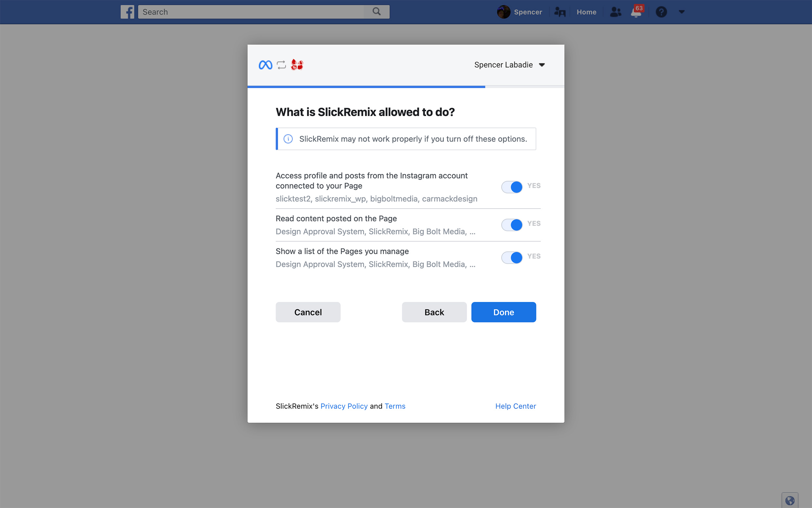Disable Instagram profile and posts access toggle
This screenshot has height=508, width=812.
pyautogui.click(x=512, y=187)
